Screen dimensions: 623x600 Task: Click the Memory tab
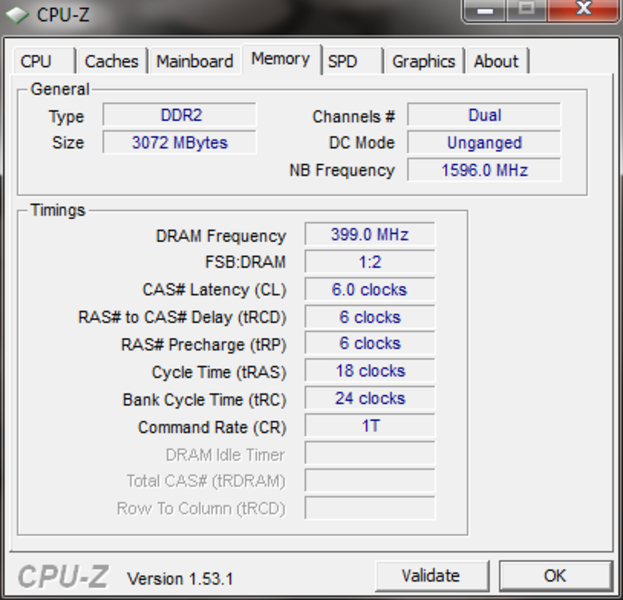[x=281, y=59]
